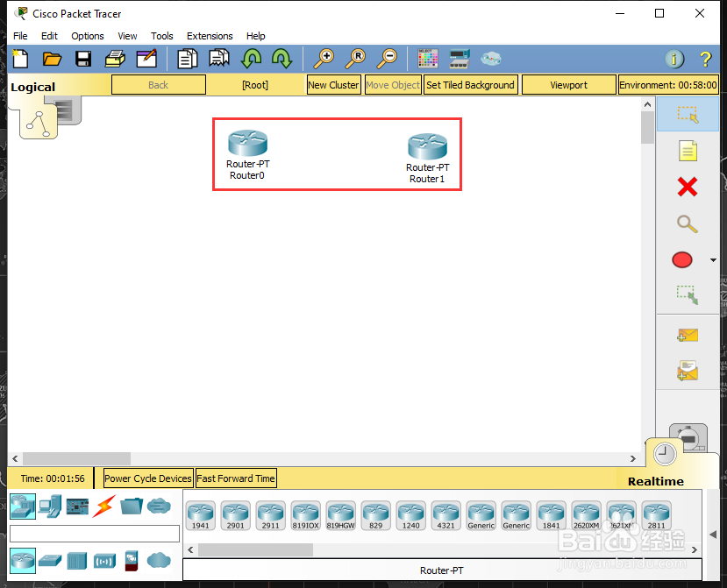This screenshot has height=588, width=727.
Task: Open the View menu
Action: (x=127, y=36)
